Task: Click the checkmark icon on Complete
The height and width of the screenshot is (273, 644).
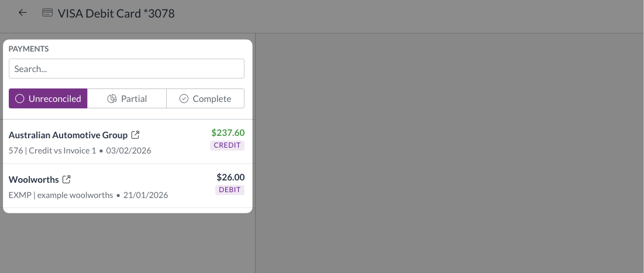Action: [184, 99]
